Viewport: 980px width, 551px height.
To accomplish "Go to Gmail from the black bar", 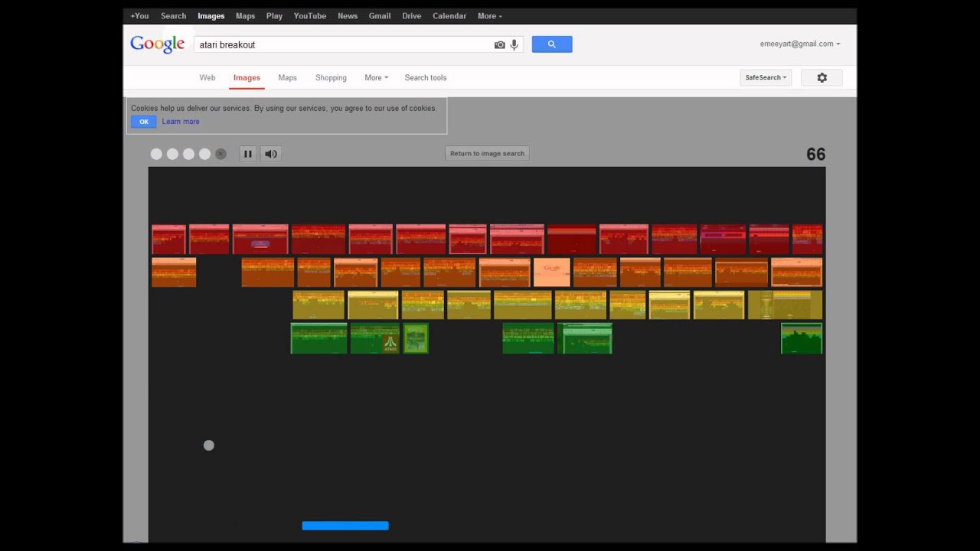I will (x=380, y=15).
